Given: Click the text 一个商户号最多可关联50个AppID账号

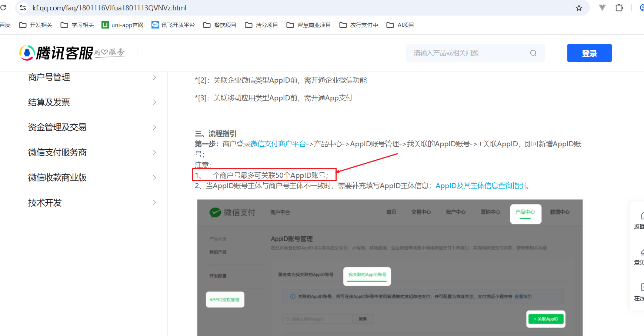Looking at the screenshot, I should click(266, 175).
